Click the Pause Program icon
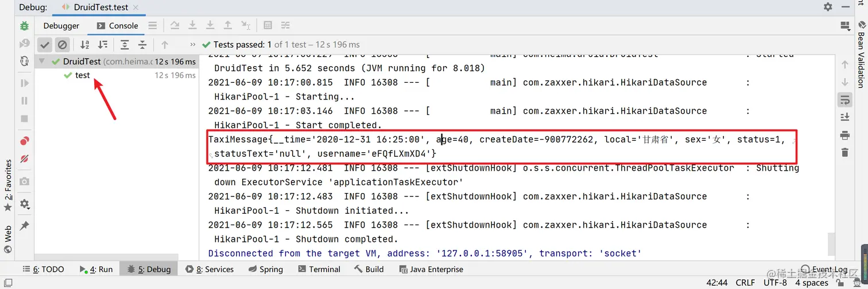The image size is (868, 289). point(24,101)
